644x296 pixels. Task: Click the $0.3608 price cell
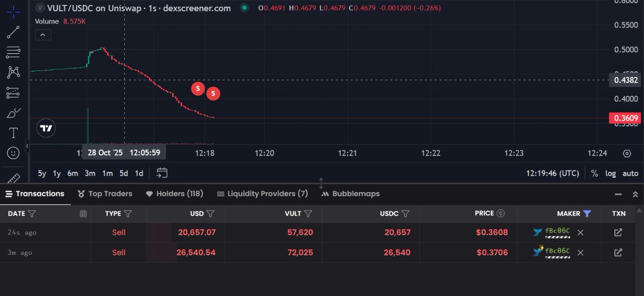493,233
